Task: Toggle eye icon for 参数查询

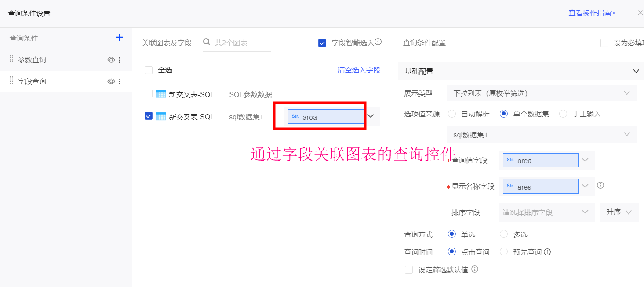Action: 111,60
